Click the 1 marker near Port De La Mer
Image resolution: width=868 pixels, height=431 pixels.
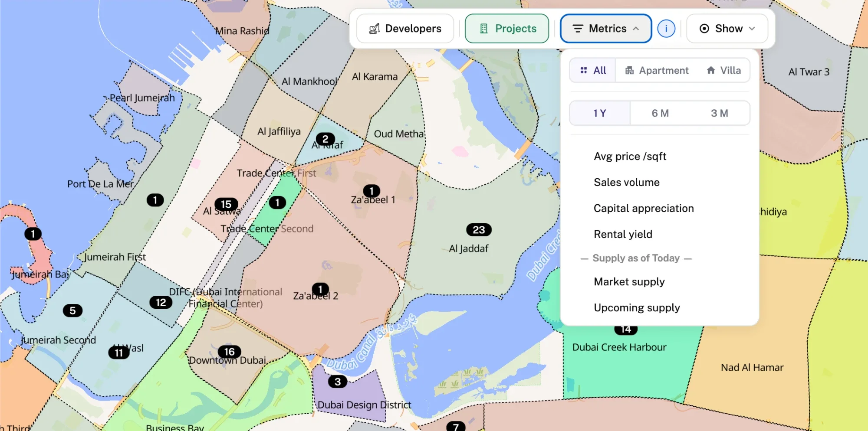(155, 200)
